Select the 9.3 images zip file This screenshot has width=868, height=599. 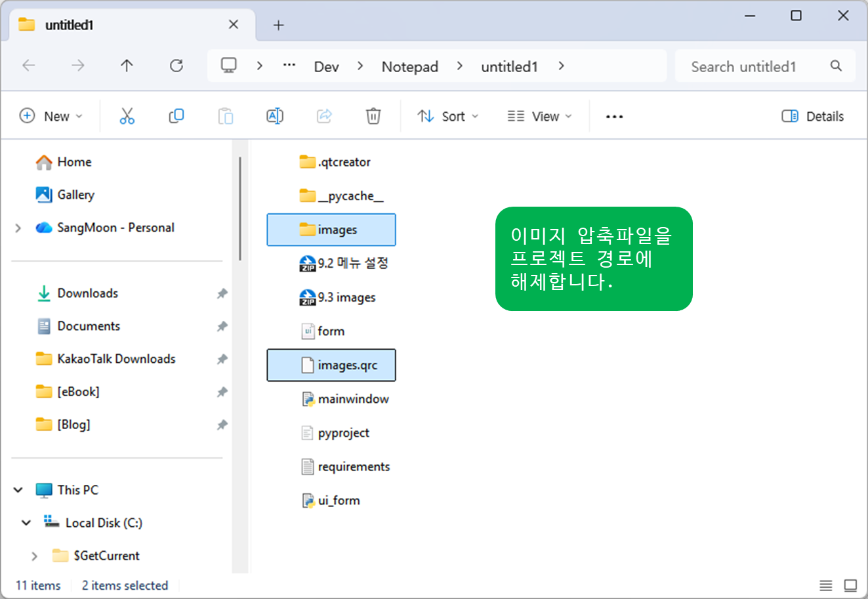pos(338,297)
